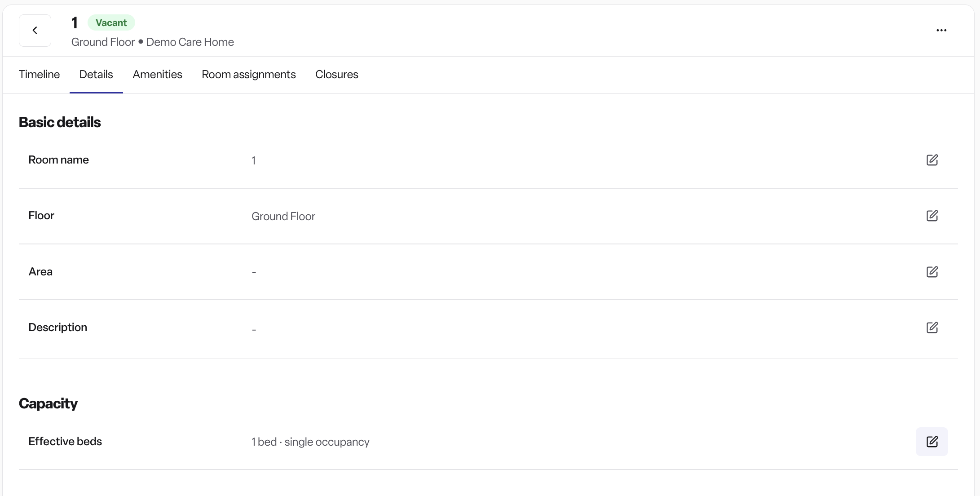Click the Description label

(x=58, y=328)
